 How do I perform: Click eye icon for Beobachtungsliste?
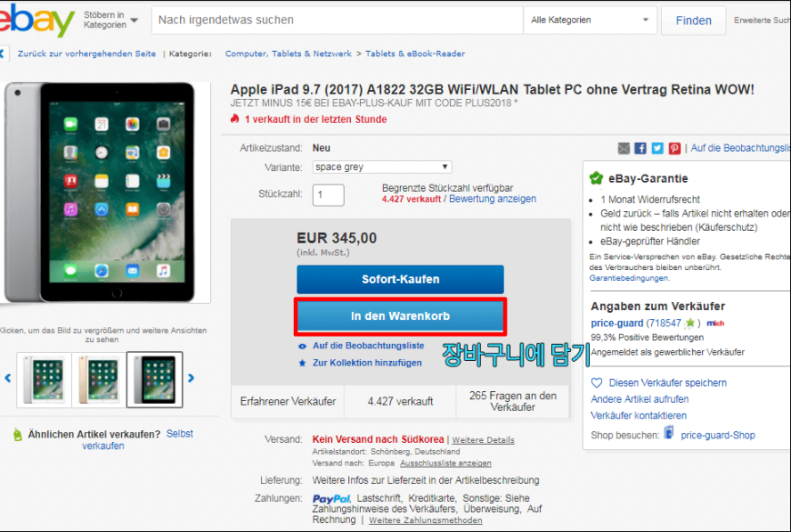point(302,346)
